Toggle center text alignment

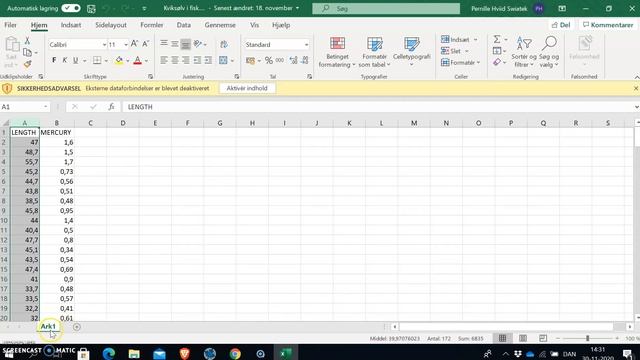pos(175,60)
